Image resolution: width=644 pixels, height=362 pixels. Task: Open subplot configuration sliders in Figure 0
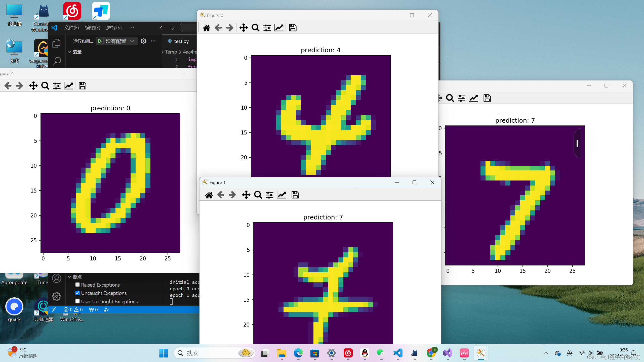click(267, 28)
